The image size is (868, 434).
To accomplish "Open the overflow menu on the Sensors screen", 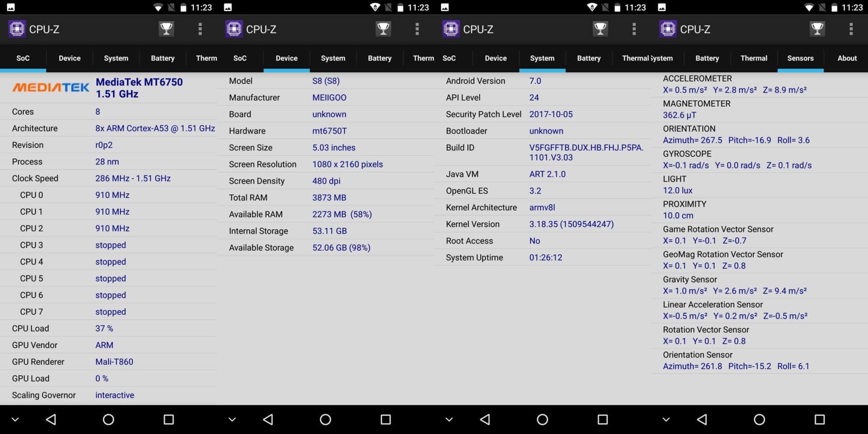I will point(851,29).
